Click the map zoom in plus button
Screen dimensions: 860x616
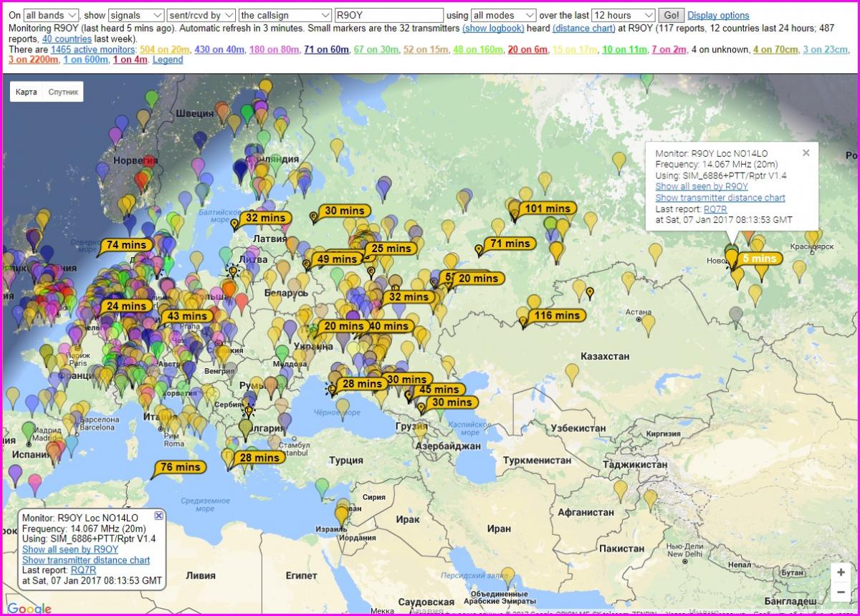coord(841,573)
